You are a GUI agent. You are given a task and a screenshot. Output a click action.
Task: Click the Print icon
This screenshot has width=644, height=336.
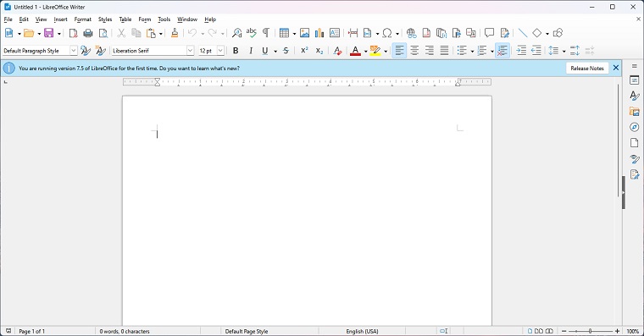[88, 33]
